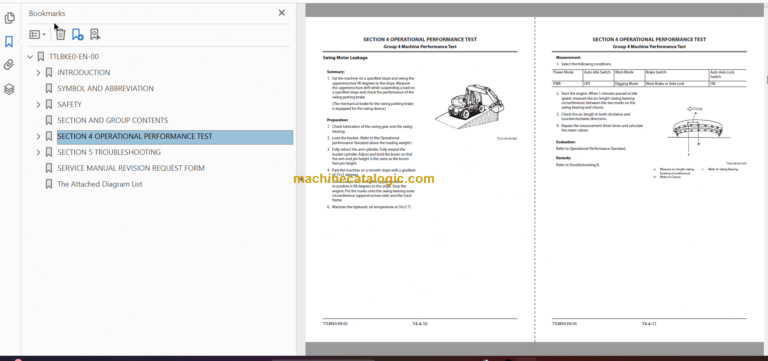The width and height of the screenshot is (768, 361).
Task: Click bookmark icon beside The Attached Diagram List
Action: (48, 184)
